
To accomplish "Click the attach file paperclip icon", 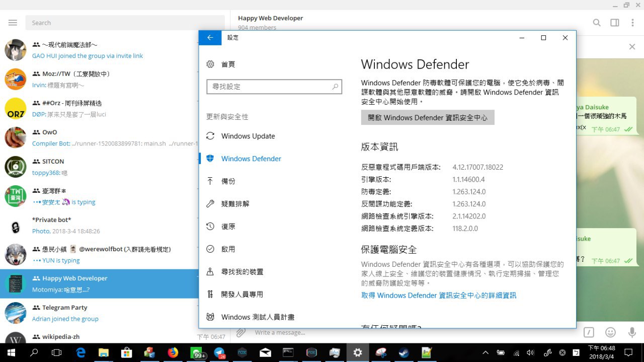I will coord(241,332).
